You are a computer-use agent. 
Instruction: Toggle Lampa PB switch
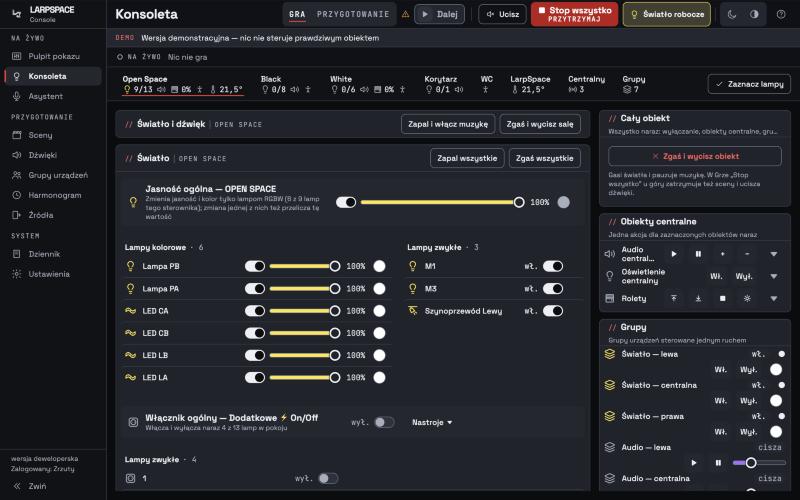tap(255, 266)
